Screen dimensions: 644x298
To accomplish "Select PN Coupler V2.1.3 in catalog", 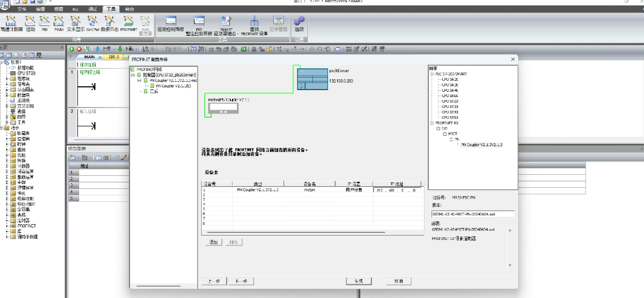I will tap(482, 145).
